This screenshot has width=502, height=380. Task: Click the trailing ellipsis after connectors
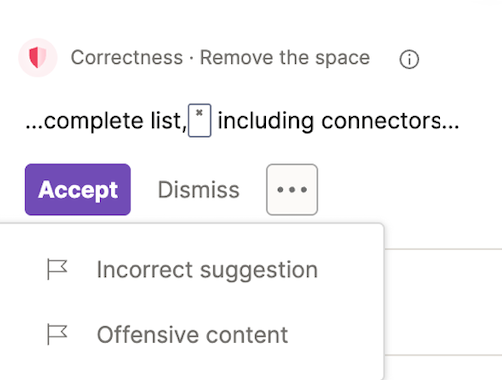tap(451, 127)
